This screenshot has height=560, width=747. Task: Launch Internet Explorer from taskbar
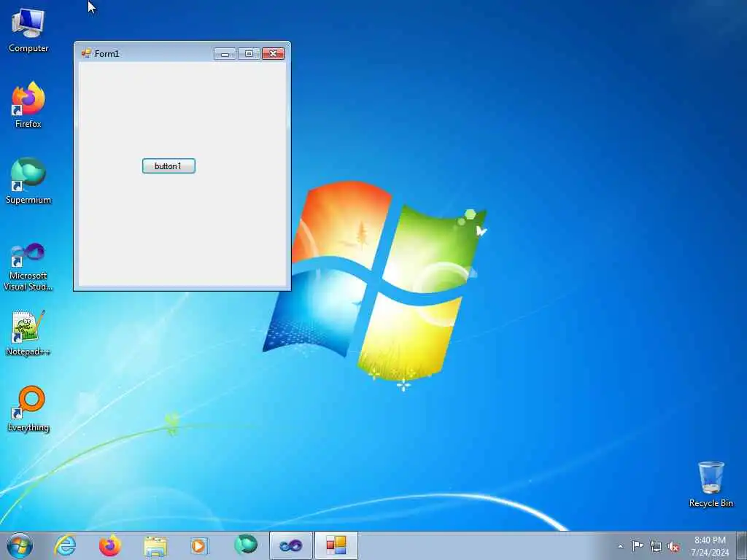(65, 545)
